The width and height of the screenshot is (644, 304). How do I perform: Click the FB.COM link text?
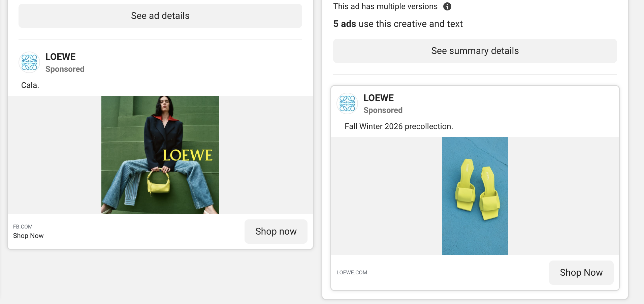point(23,227)
